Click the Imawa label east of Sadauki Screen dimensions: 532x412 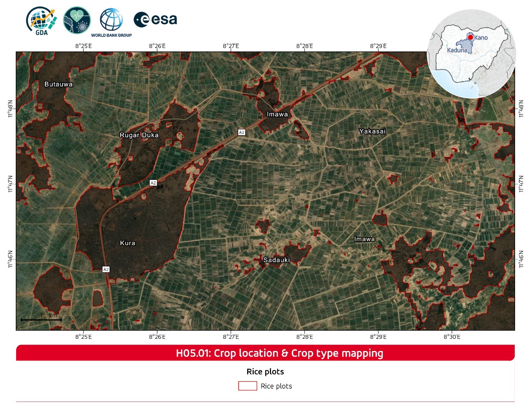click(364, 239)
